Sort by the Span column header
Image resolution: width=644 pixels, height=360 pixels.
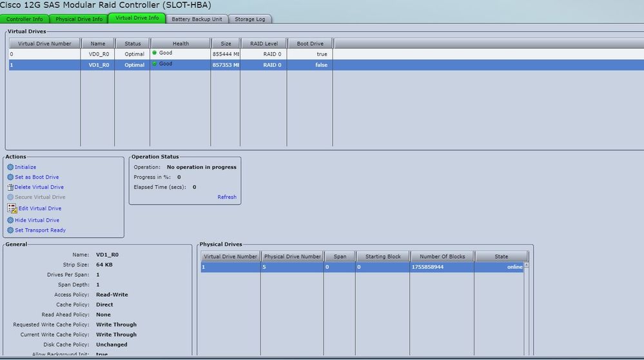point(340,256)
